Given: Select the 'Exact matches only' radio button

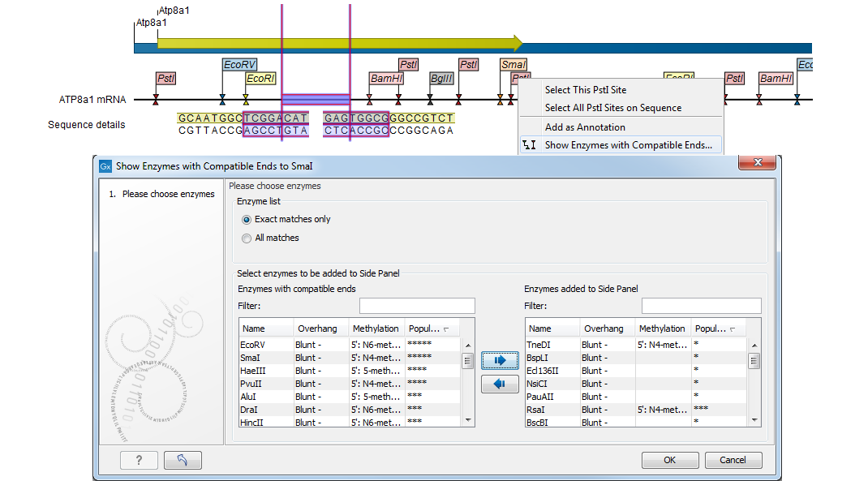Looking at the screenshot, I should pos(247,219).
